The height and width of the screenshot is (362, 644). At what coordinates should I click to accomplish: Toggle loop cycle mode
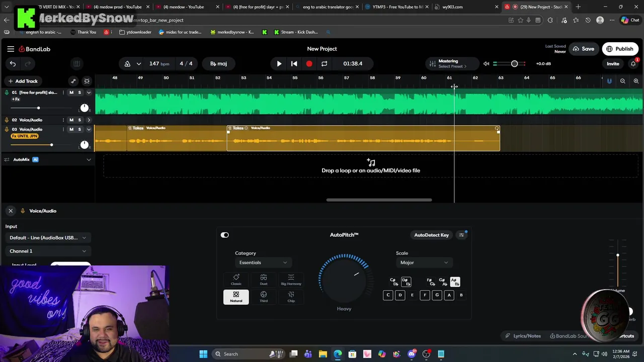324,64
